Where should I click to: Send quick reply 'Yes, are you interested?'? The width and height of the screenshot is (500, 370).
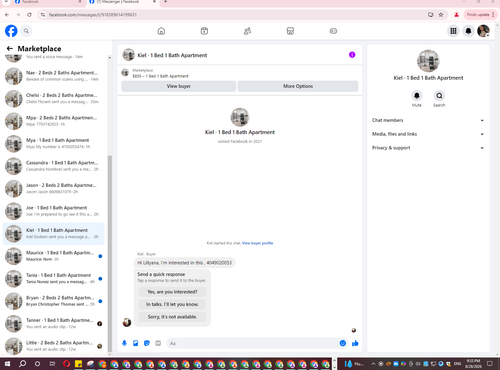(172, 292)
